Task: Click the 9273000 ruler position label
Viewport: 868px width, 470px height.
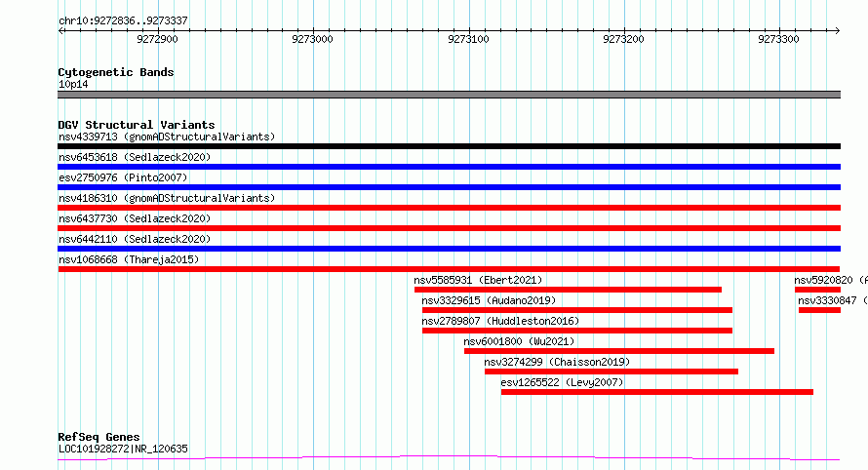Action: (x=312, y=39)
